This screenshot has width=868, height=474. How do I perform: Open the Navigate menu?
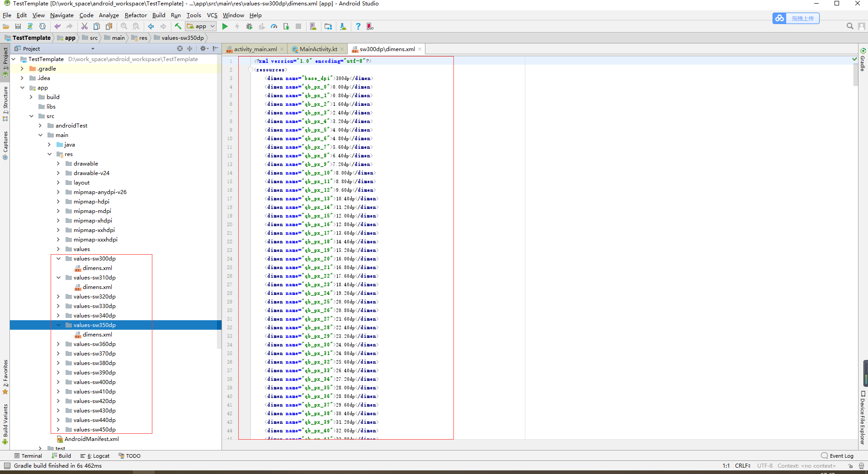(62, 15)
